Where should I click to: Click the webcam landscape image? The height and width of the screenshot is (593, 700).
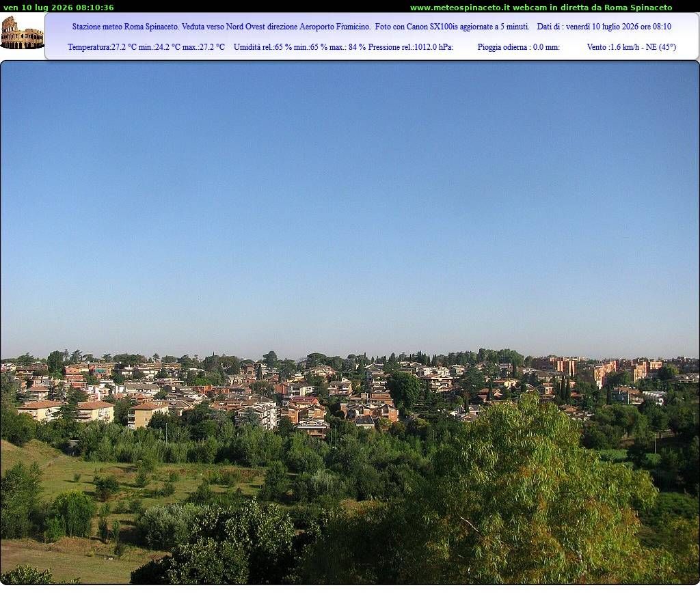pyautogui.click(x=350, y=322)
